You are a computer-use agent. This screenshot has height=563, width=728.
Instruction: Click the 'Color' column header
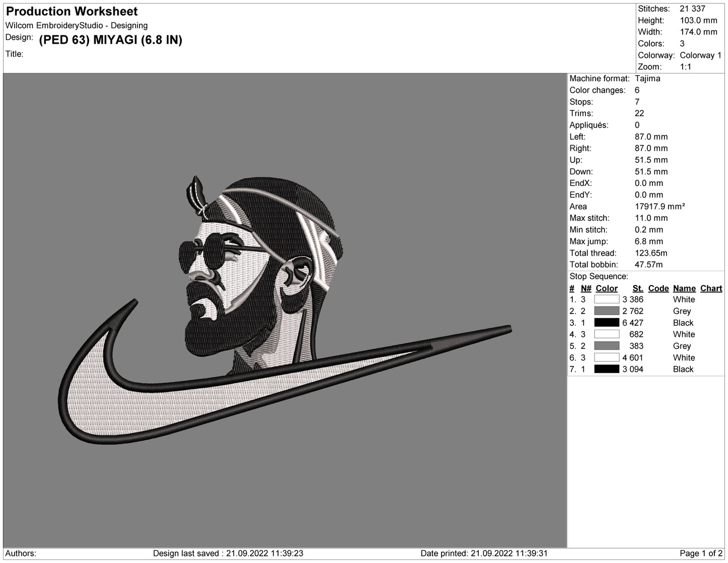click(607, 288)
